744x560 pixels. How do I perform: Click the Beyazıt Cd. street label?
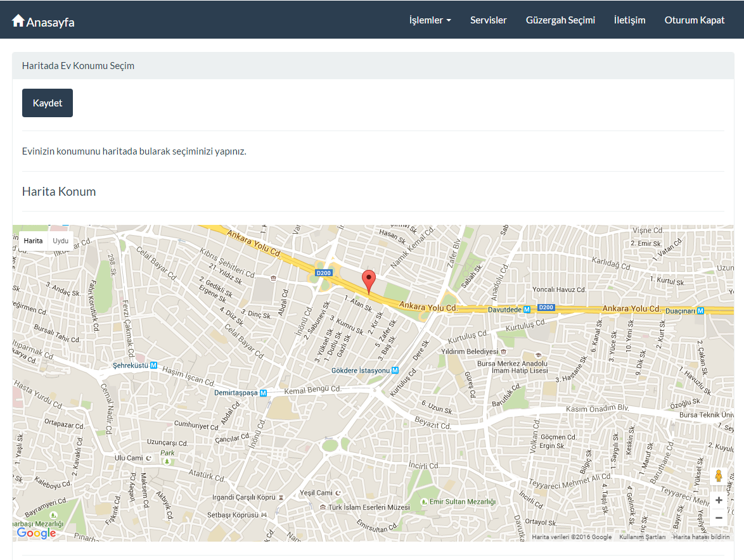432,423
